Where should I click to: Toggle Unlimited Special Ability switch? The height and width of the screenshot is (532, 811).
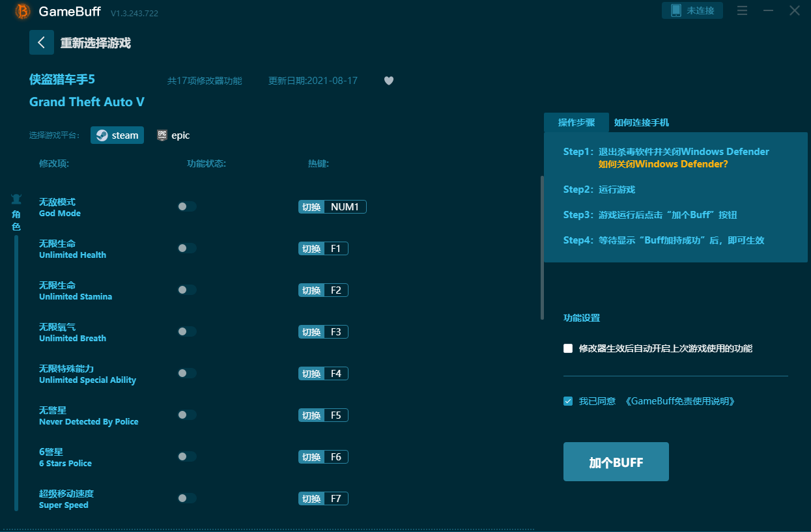[x=187, y=373]
